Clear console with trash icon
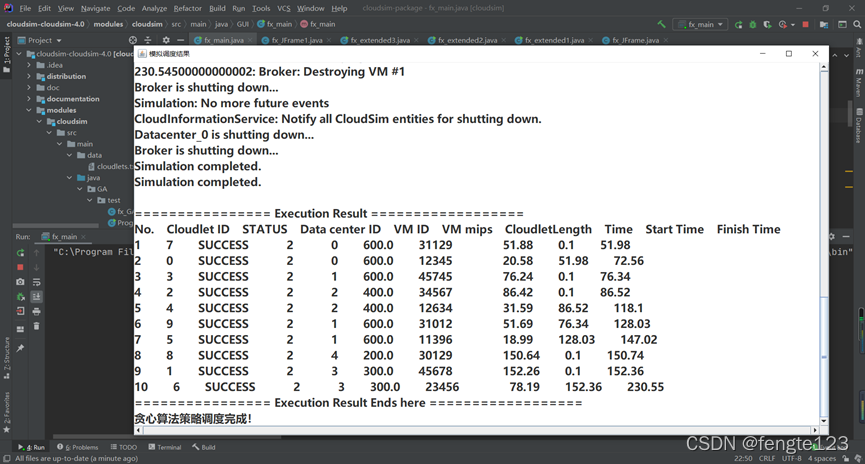This screenshot has width=865, height=464. [x=36, y=327]
